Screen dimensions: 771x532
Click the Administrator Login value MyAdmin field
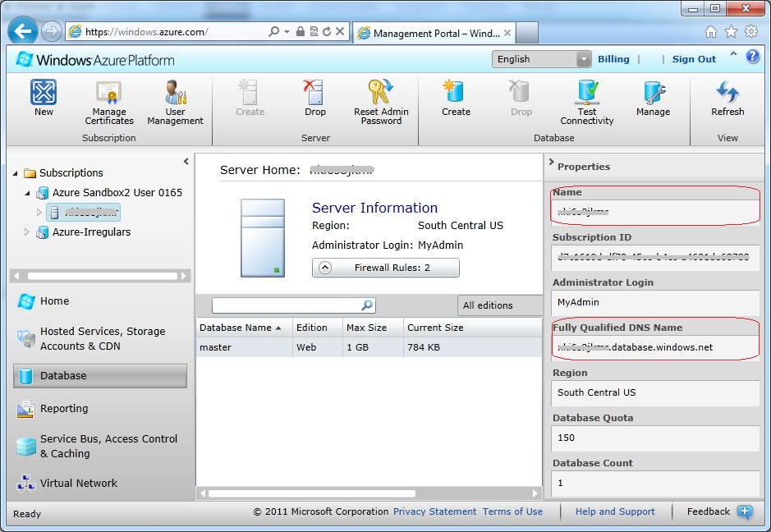(x=655, y=302)
